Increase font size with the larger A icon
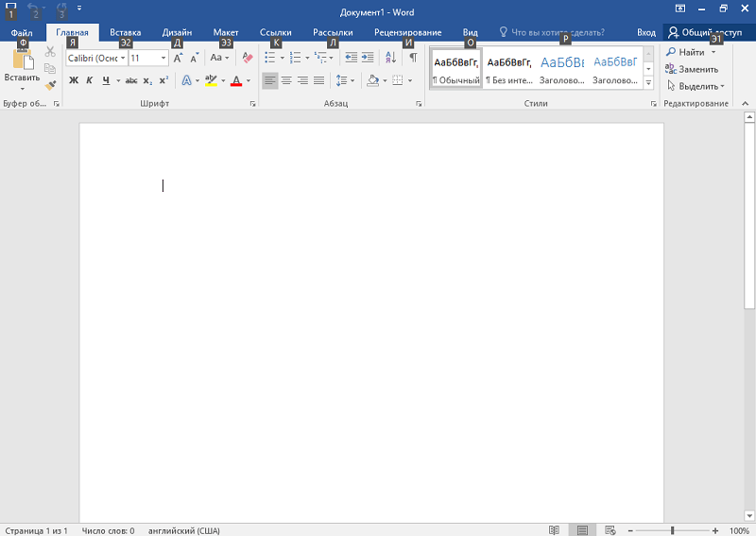The height and width of the screenshot is (536, 756). [x=178, y=58]
